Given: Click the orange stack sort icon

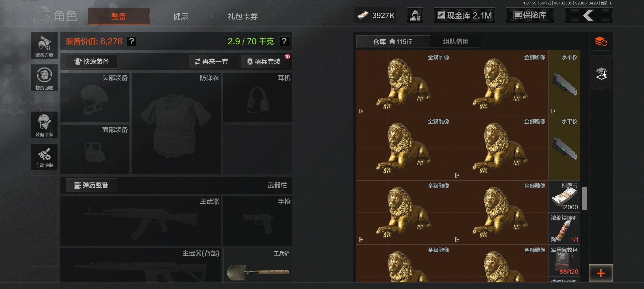Looking at the screenshot, I should pos(601,41).
